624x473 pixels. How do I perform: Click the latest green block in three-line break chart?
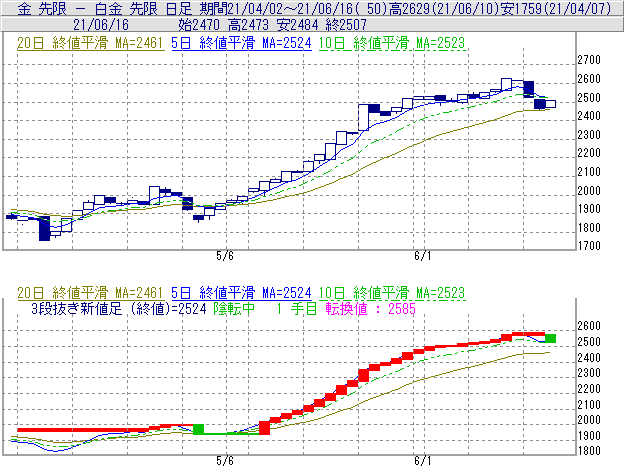coord(550,339)
